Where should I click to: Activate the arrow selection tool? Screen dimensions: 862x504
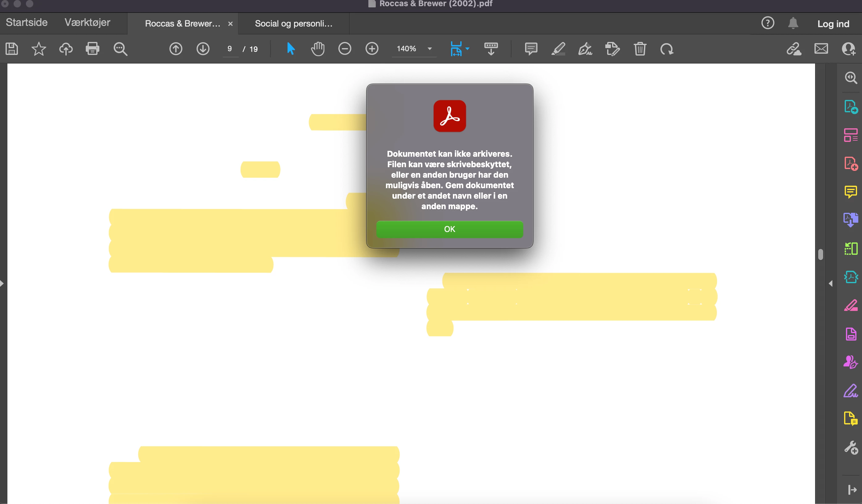(290, 49)
